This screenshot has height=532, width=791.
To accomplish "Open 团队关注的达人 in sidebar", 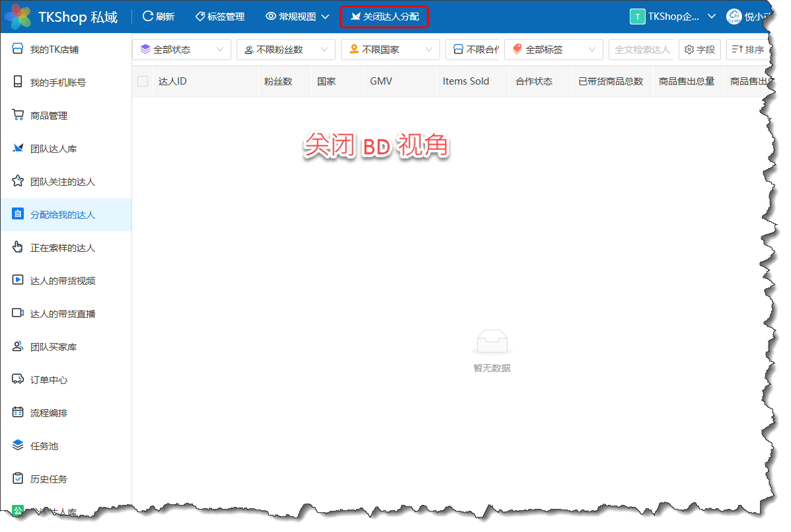I will coord(65,182).
